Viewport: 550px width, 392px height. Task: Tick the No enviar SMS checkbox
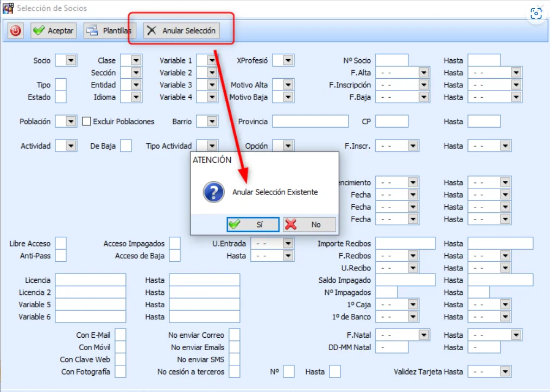click(x=234, y=359)
